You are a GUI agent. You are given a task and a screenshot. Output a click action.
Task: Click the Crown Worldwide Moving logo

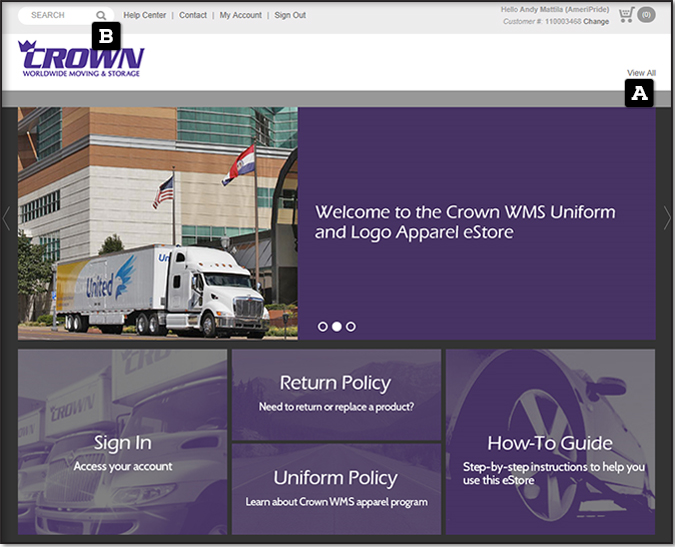click(81, 59)
